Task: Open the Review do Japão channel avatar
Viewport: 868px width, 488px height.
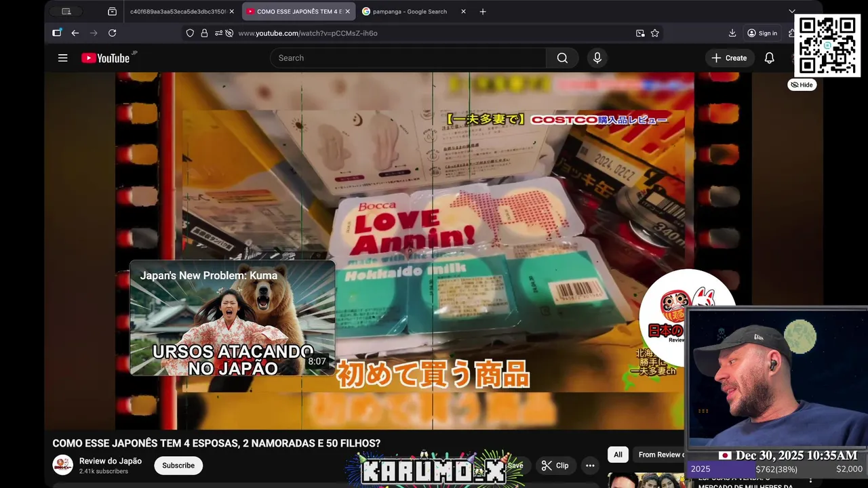Action: tap(62, 465)
